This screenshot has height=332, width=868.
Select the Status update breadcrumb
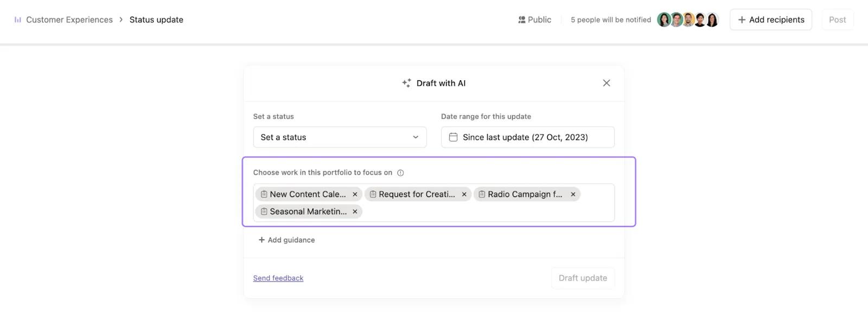click(156, 20)
